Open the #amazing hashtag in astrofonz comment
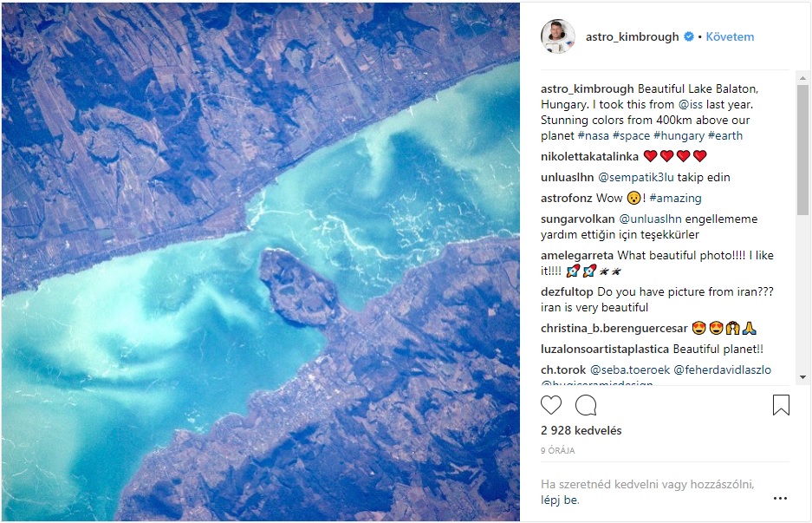The image size is (812, 523). click(x=675, y=198)
